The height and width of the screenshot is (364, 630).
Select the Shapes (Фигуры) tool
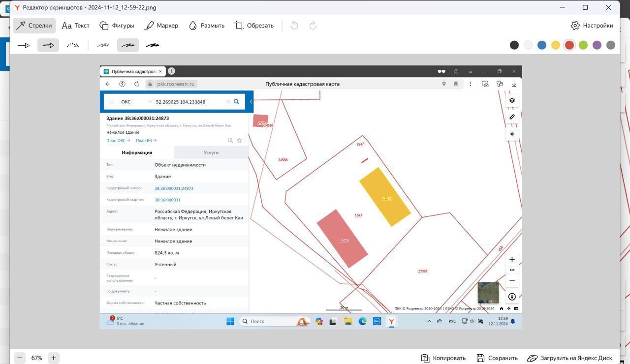tap(117, 26)
